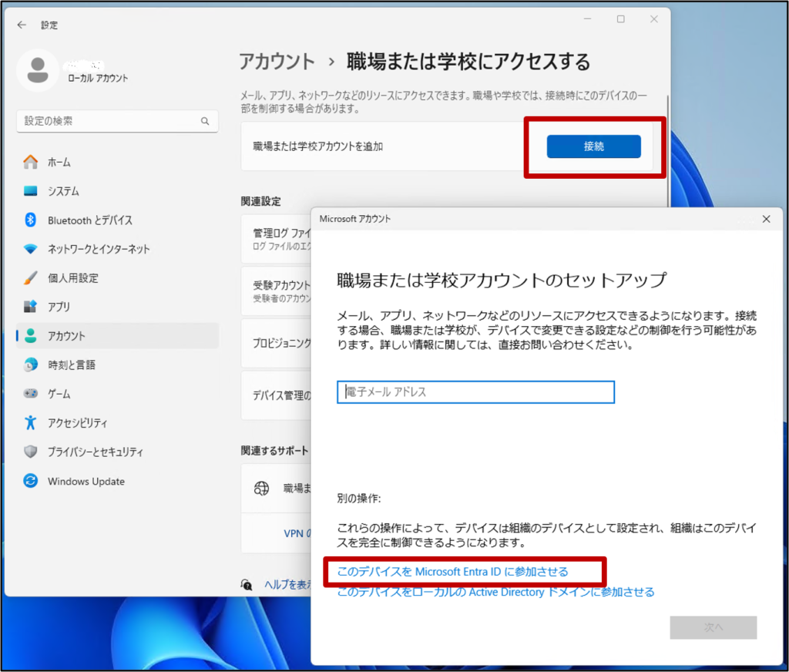Click the 職場または学校アカウントを追加 label
Viewport: 789px width, 672px height.
coord(318,146)
